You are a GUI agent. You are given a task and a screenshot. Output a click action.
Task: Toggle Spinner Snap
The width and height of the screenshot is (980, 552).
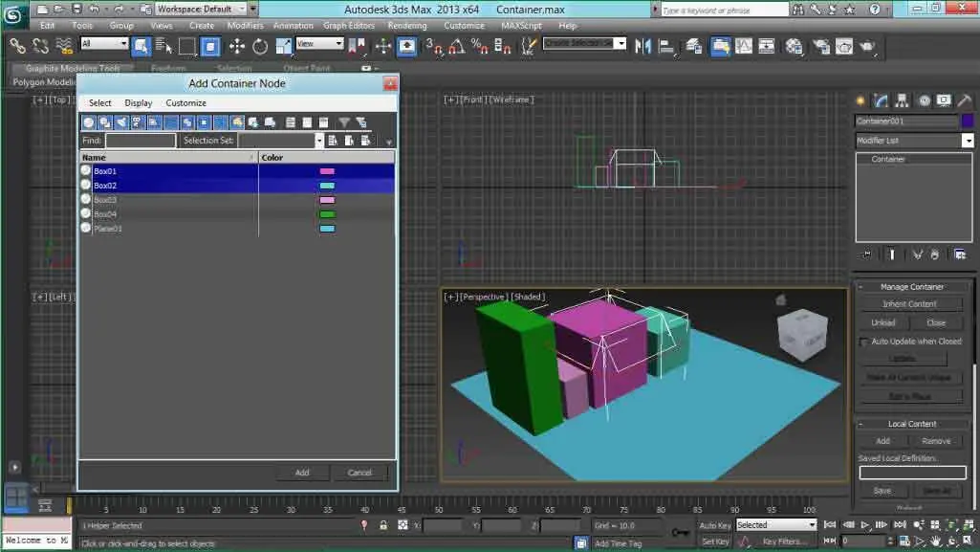pos(503,46)
